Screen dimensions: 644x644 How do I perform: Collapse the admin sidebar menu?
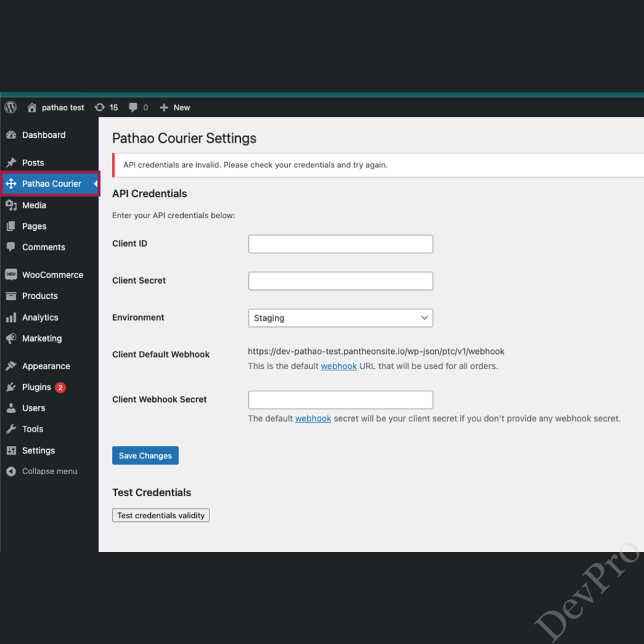coord(14,471)
